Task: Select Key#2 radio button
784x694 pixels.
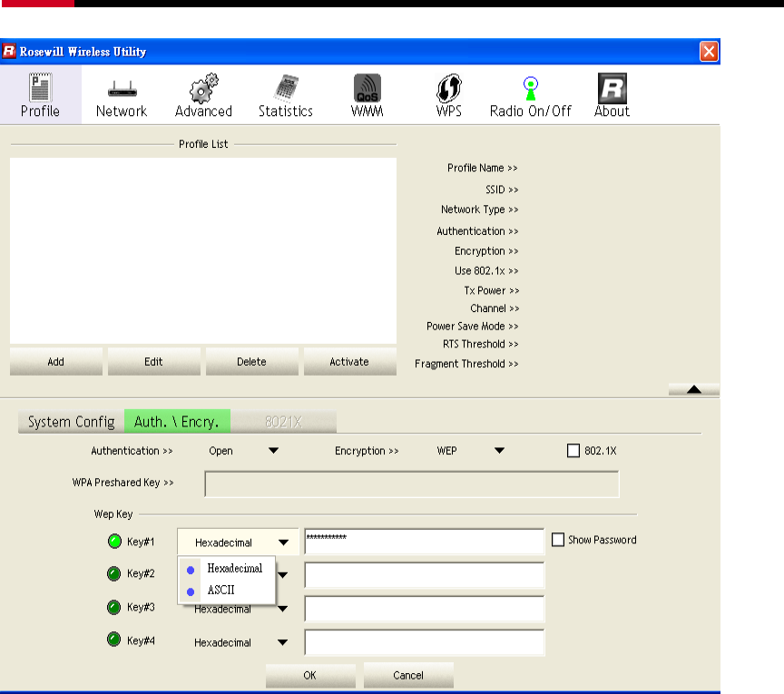Action: tap(114, 573)
